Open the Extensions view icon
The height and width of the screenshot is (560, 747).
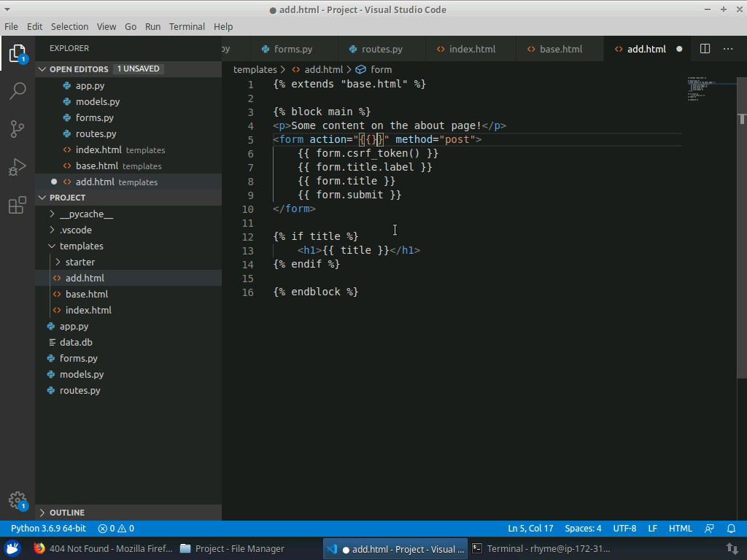18,205
